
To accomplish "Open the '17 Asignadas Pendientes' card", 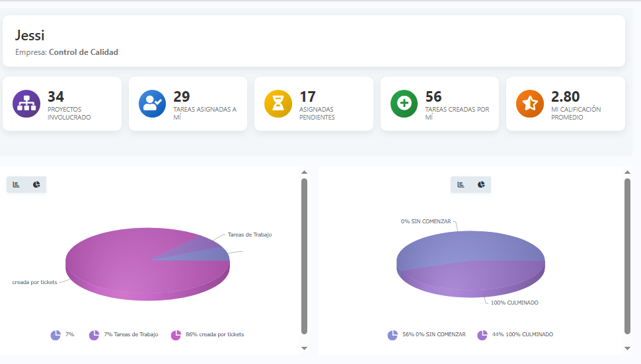I will pyautogui.click(x=313, y=104).
